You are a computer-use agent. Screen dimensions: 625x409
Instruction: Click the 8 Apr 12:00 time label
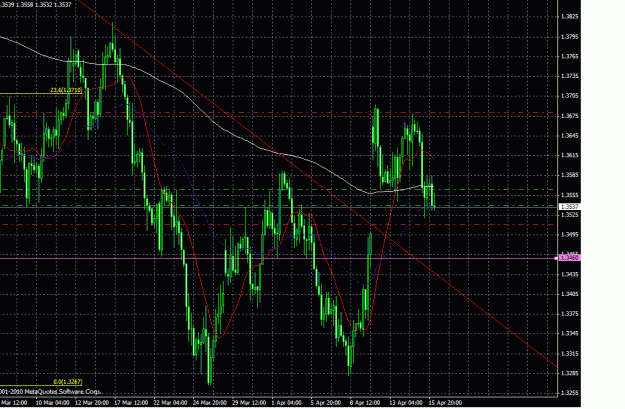tap(365, 403)
